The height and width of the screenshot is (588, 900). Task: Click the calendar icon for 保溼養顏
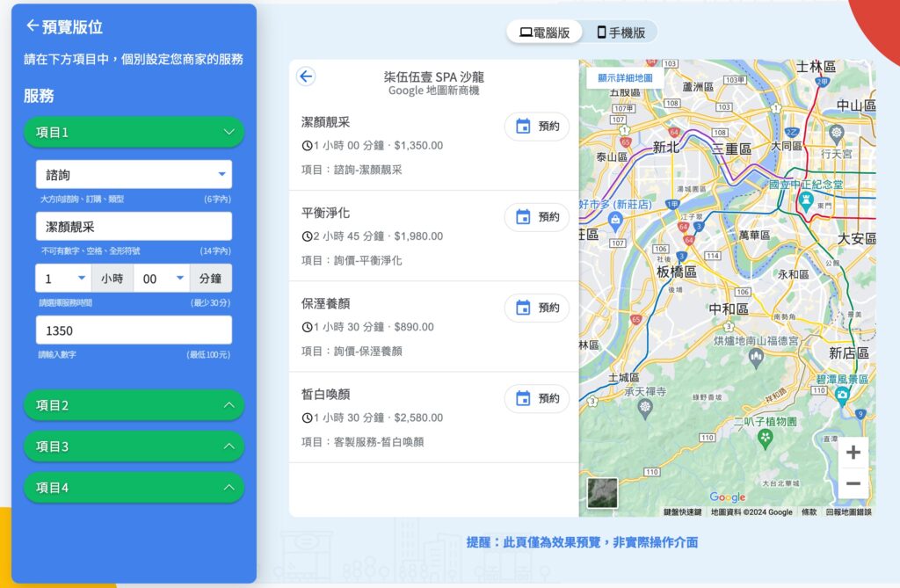[523, 308]
